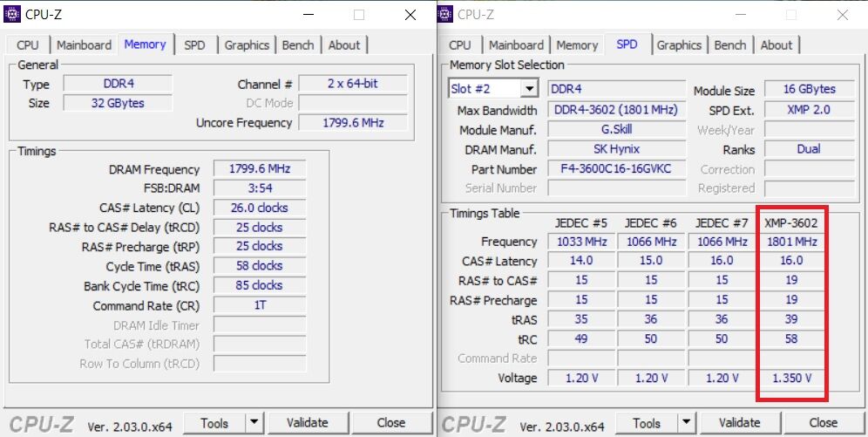
Task: Click the Dual Ranks value
Action: coord(810,149)
